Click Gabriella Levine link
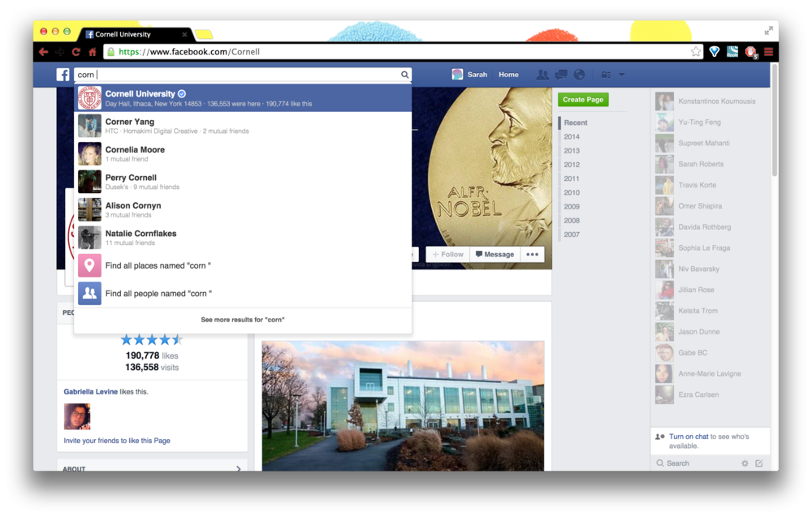Screen dimensions: 812x517 (x=91, y=392)
